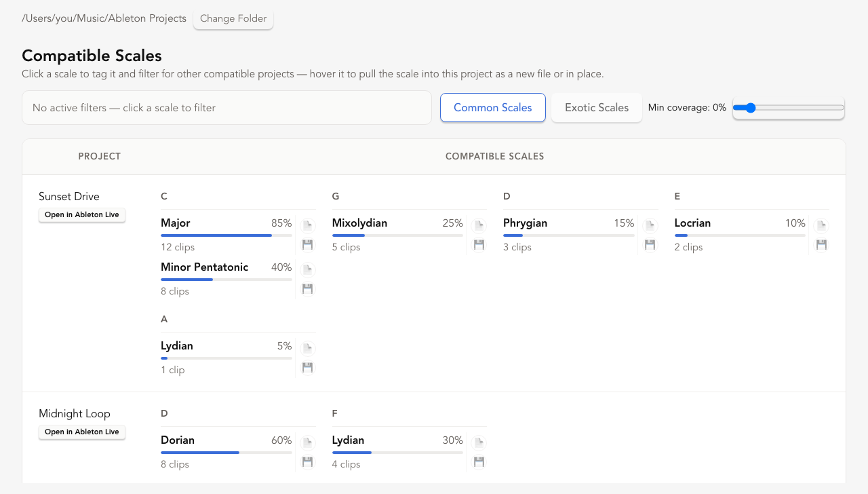The width and height of the screenshot is (868, 494).
Task: Switch to Exotic Scales
Action: click(597, 107)
